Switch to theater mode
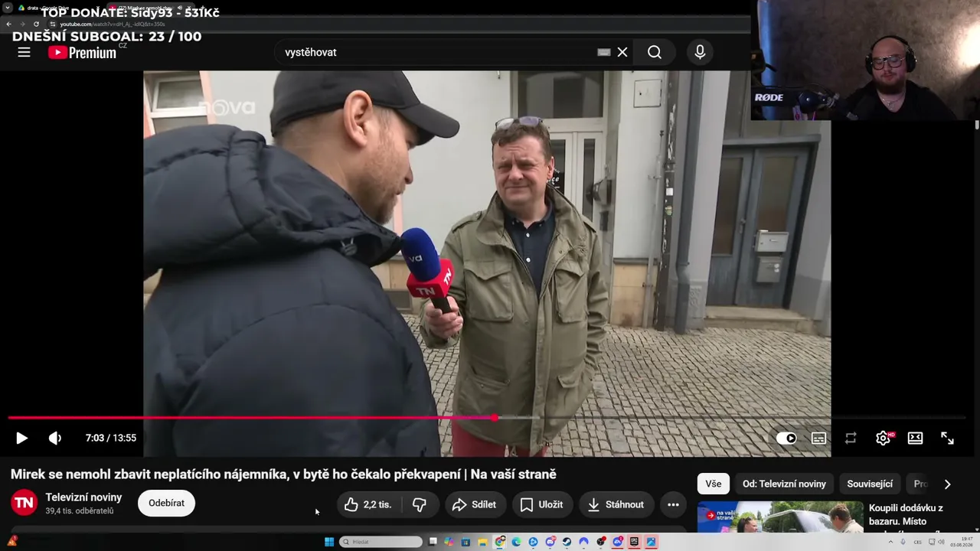Viewport: 980px width, 551px height. click(x=915, y=438)
